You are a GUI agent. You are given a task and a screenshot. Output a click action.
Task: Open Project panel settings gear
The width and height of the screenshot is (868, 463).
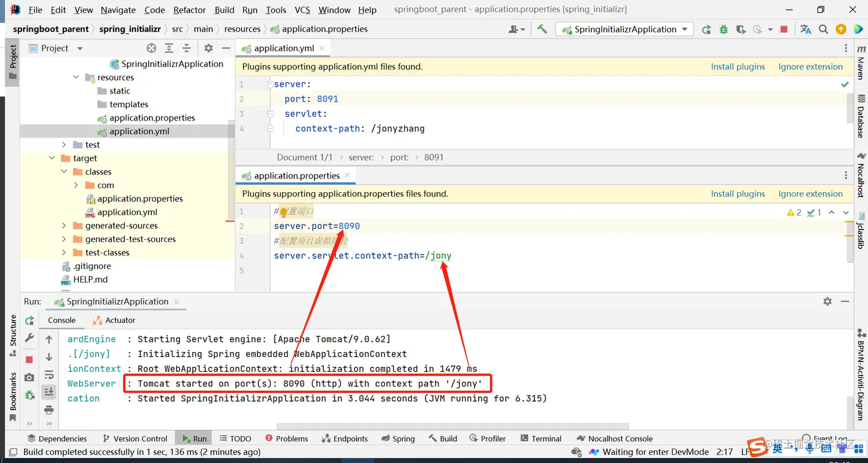pos(208,48)
